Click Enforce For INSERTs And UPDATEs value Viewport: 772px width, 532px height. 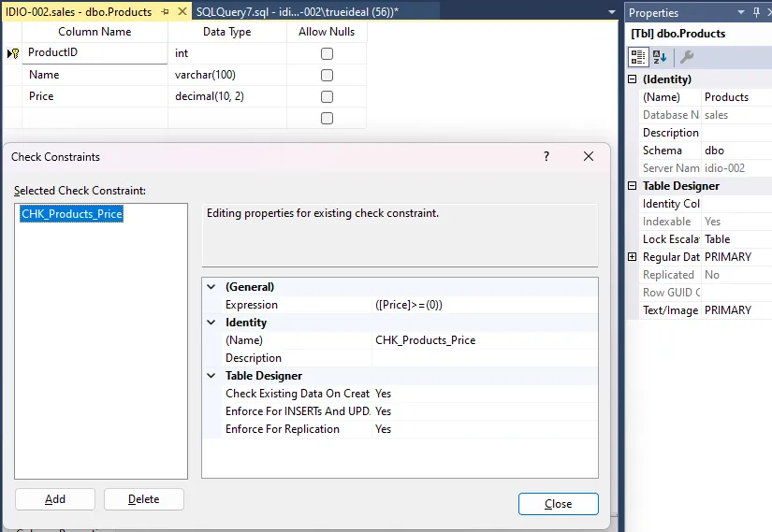[485, 411]
